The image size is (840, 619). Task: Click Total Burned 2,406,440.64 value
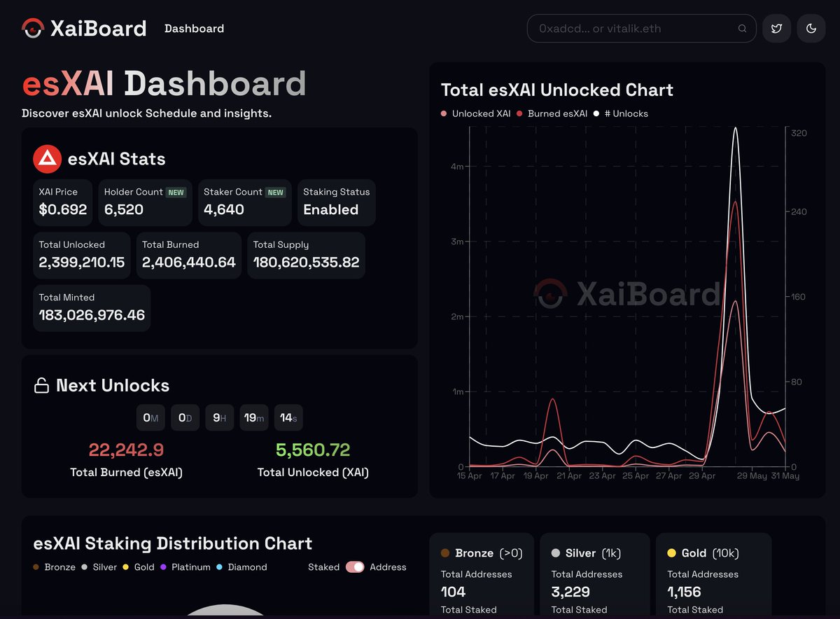[x=189, y=263]
